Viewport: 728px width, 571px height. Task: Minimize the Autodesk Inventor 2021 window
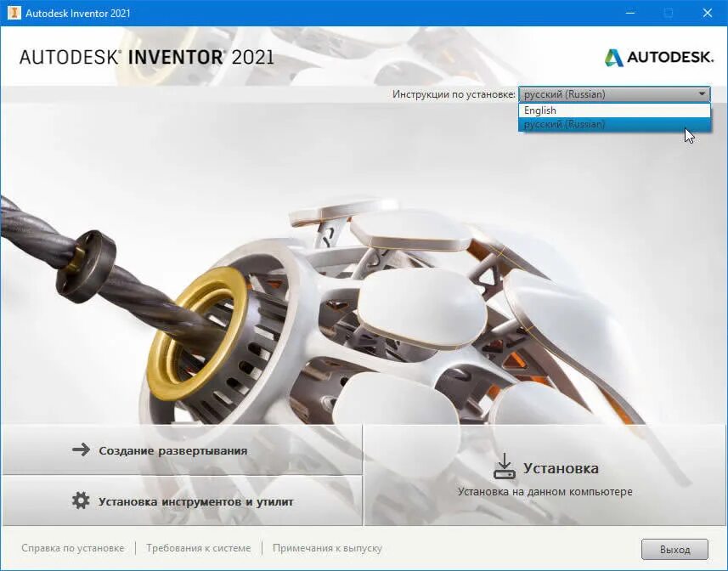(x=630, y=13)
